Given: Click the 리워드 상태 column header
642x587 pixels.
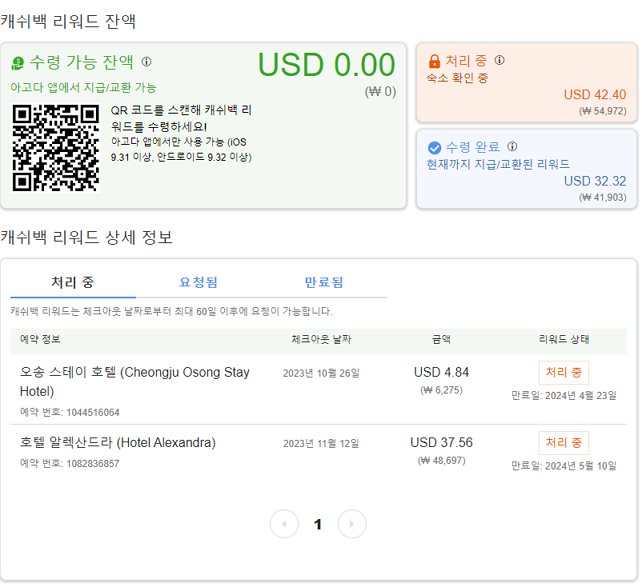Looking at the screenshot, I should [564, 339].
